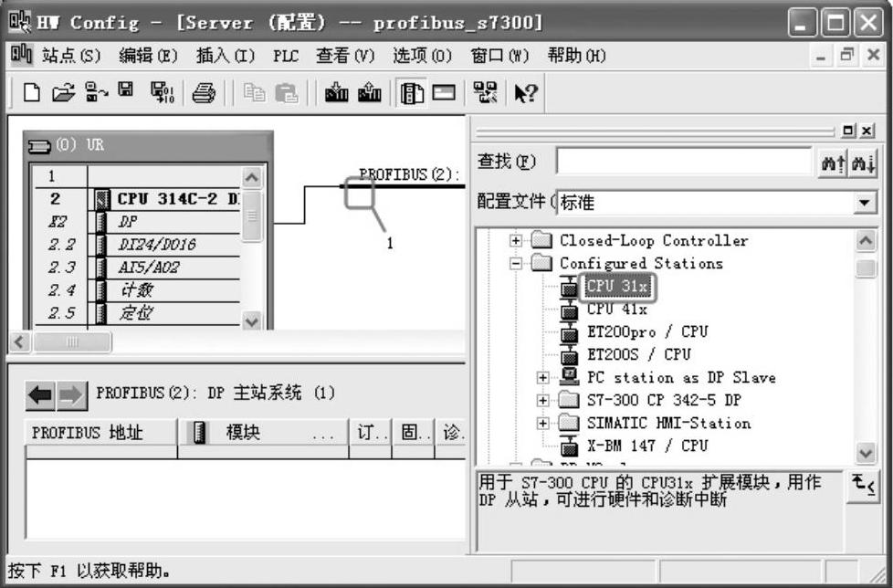Save the configuration with the floppy disk icon
893x588 pixels.
tap(125, 89)
